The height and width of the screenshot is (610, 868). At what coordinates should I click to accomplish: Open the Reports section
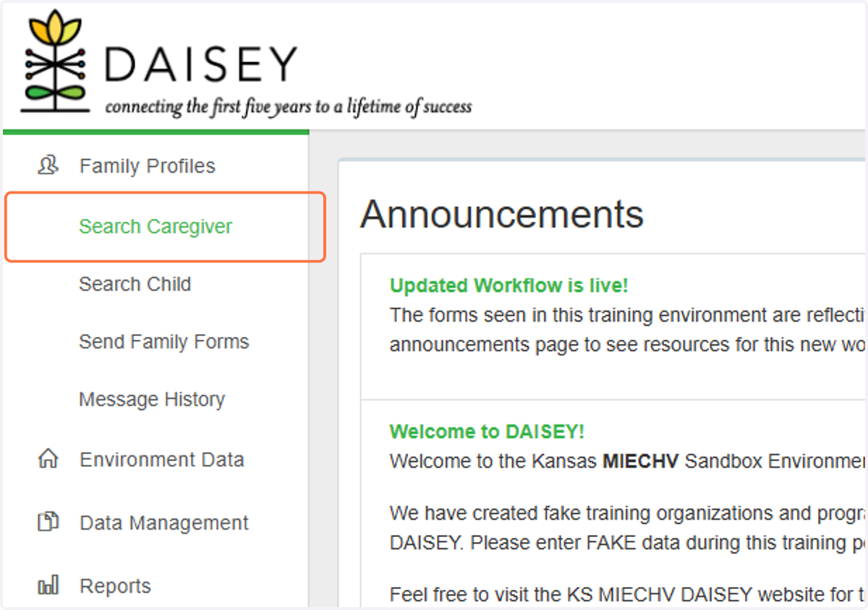point(115,586)
